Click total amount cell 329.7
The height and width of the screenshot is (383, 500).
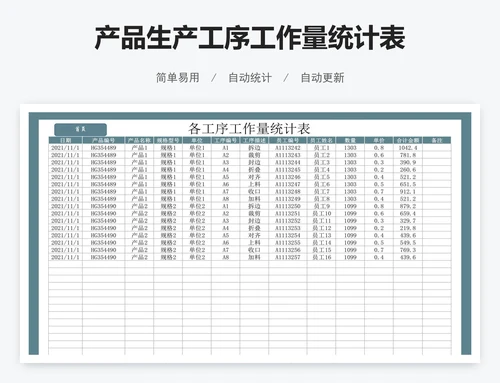408,221
